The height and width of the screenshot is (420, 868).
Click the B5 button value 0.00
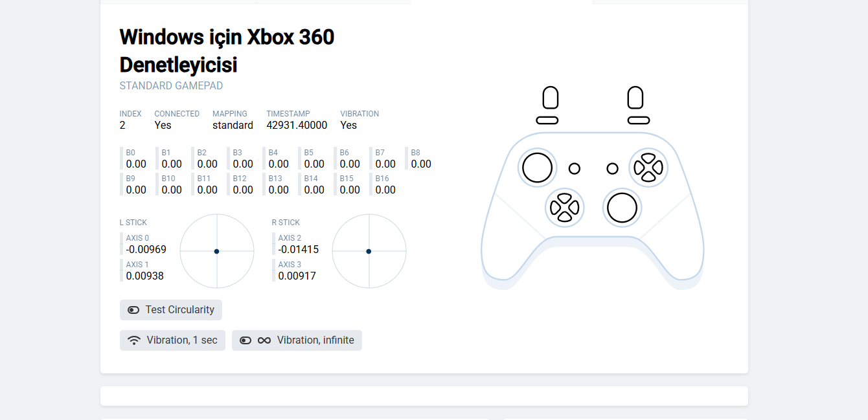[x=314, y=164]
